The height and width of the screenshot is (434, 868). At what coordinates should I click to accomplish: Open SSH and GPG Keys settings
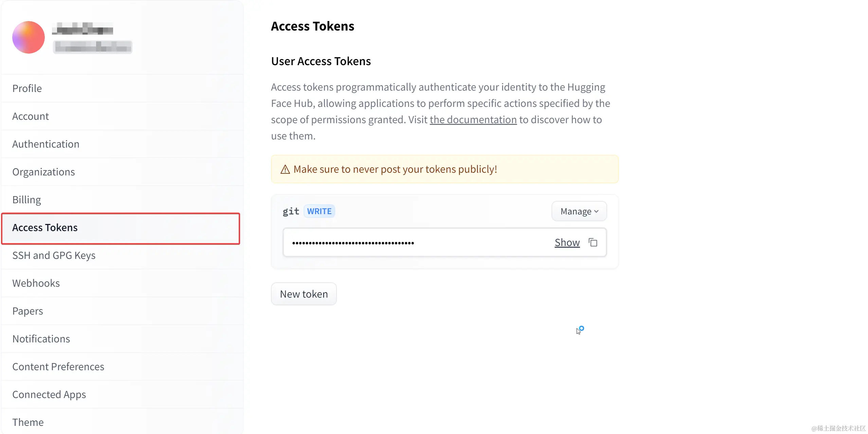point(54,255)
